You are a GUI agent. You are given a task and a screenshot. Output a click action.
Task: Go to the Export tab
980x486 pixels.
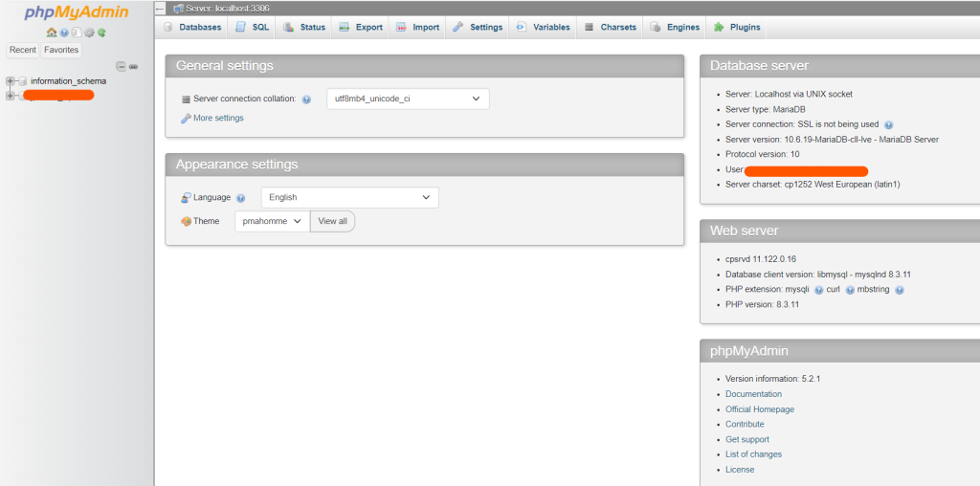(361, 28)
